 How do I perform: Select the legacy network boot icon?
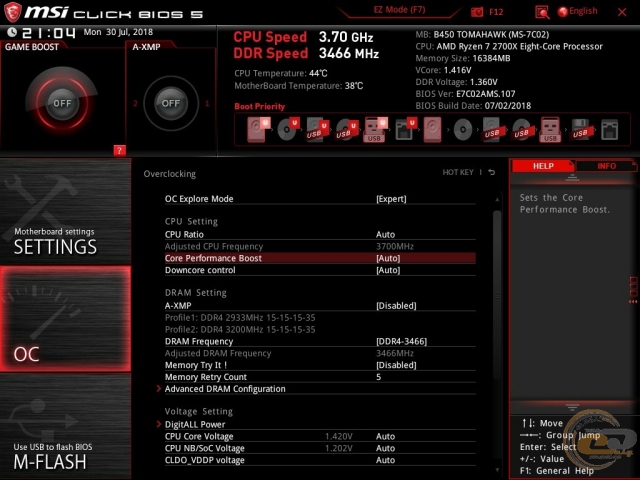(x=609, y=130)
